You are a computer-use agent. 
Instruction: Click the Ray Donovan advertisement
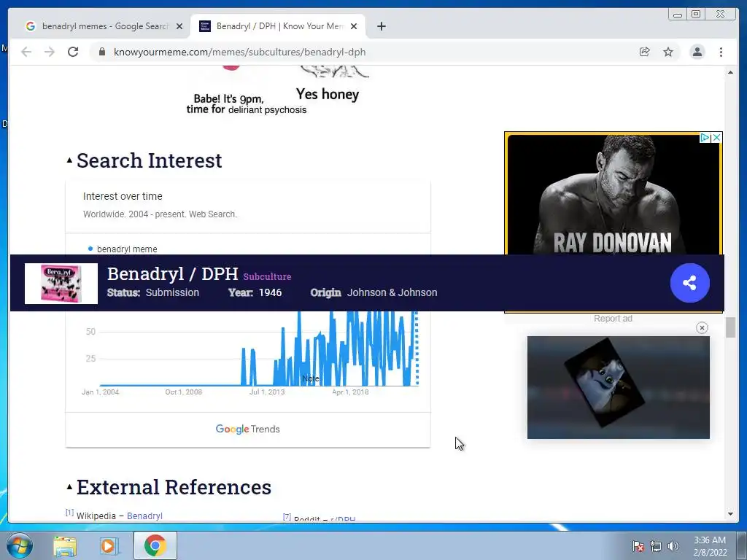click(x=613, y=195)
